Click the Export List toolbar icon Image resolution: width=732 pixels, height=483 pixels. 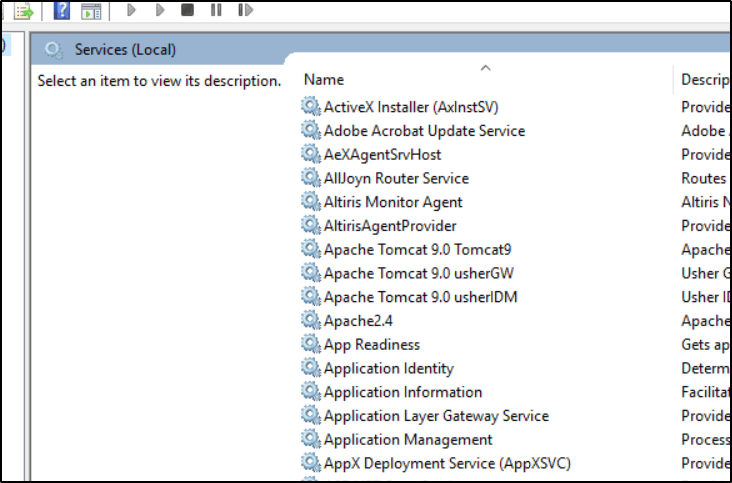tap(24, 11)
